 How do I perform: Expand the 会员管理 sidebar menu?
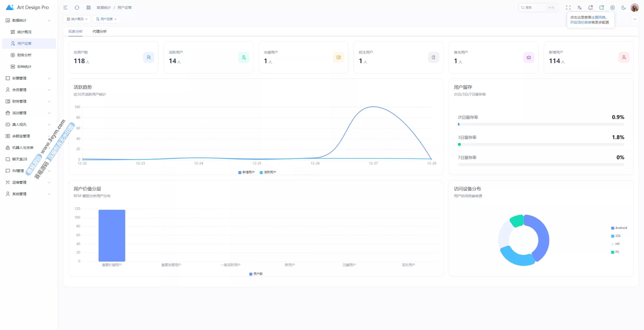28,90
